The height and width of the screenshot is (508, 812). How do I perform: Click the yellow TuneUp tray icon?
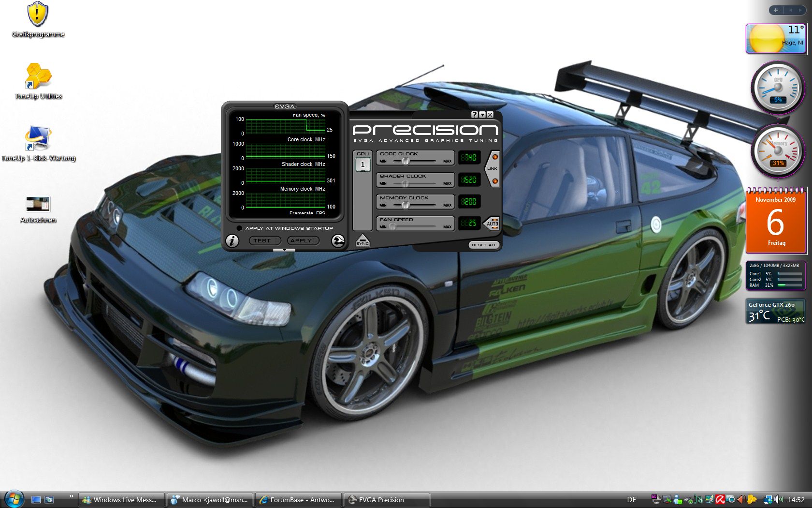[752, 500]
